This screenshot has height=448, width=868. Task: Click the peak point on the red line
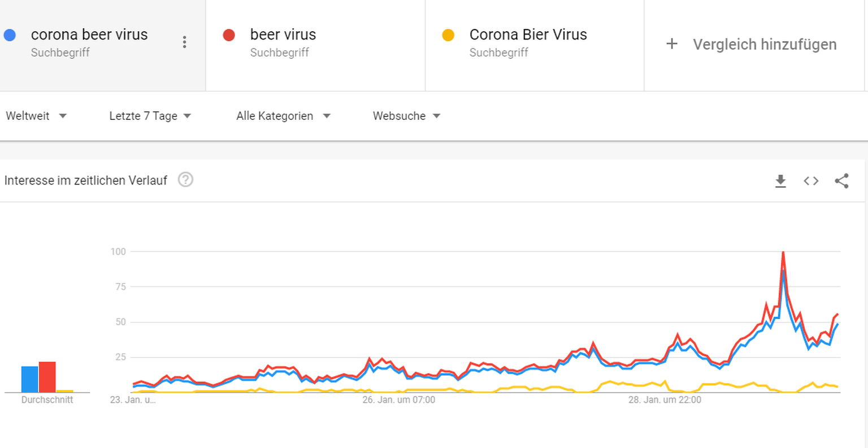[783, 252]
